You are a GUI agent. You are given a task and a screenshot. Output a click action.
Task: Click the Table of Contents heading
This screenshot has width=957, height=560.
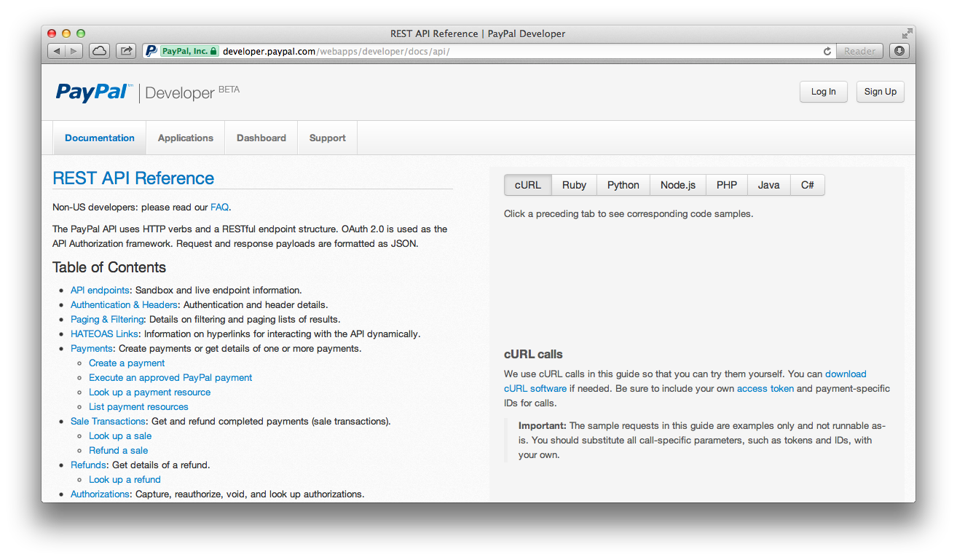(x=109, y=267)
